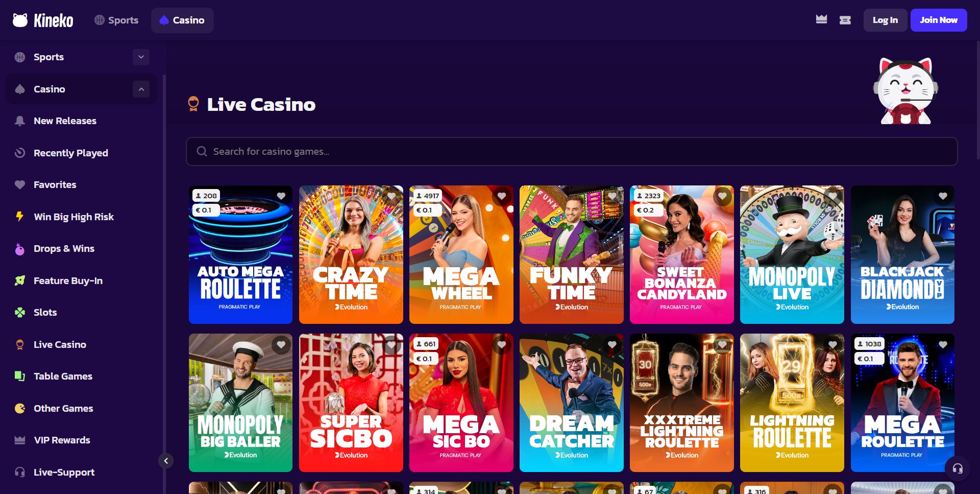The image size is (980, 494).
Task: Click the ticket icon in top bar
Action: tap(845, 20)
